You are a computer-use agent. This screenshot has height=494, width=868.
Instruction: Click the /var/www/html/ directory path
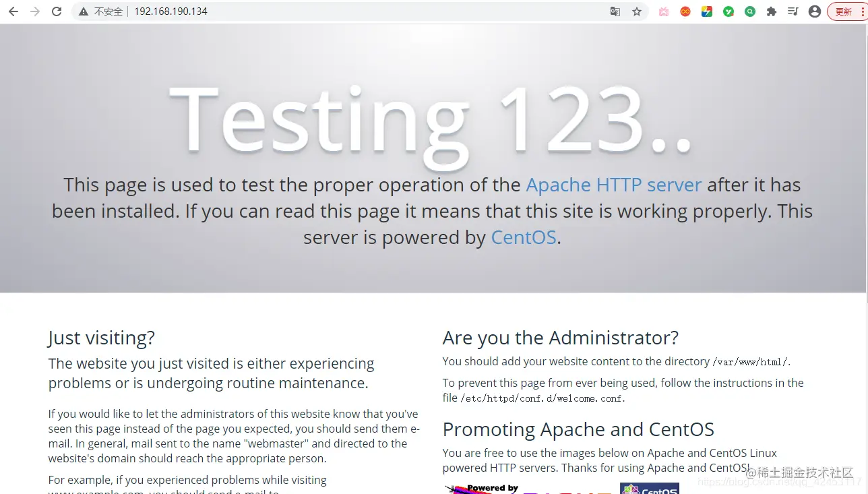[750, 362]
